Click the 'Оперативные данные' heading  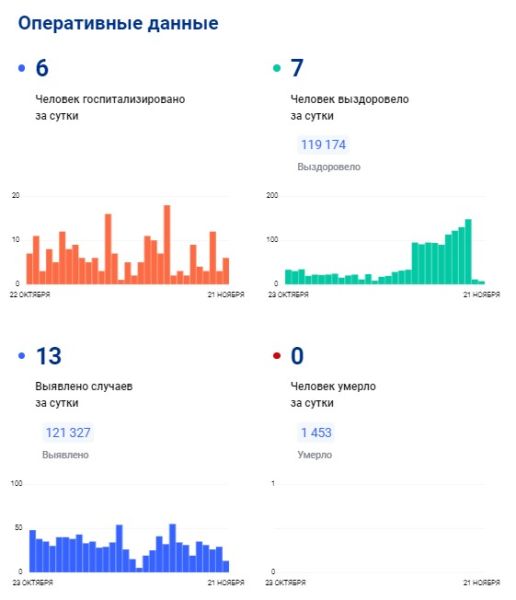118,23
